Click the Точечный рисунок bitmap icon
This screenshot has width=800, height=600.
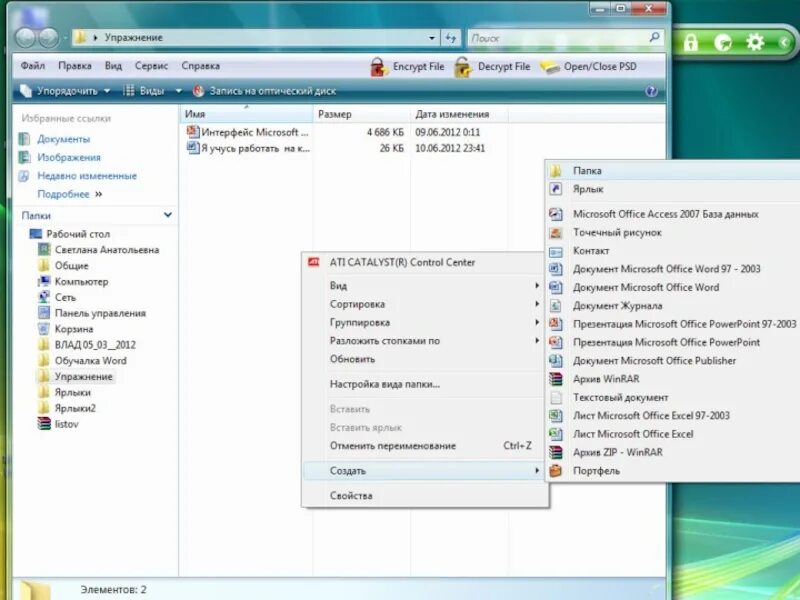coord(556,233)
